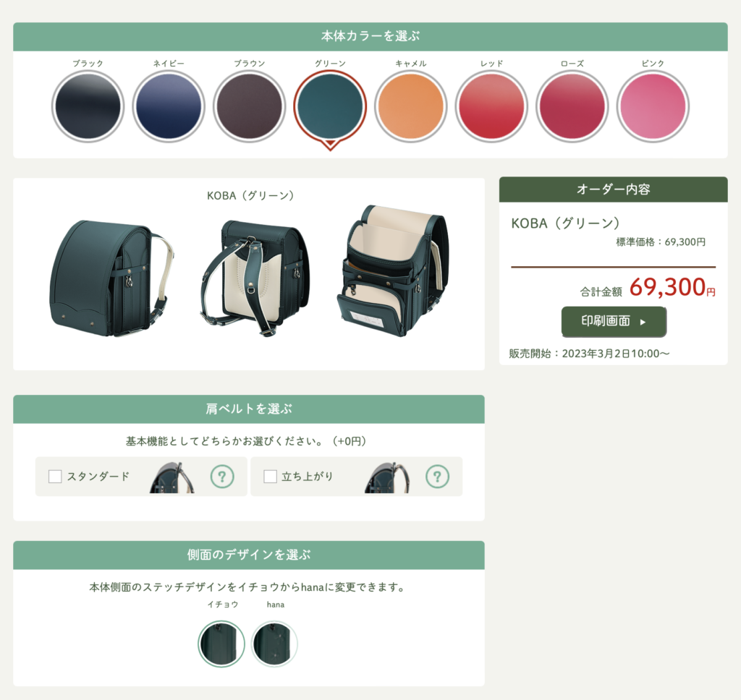The height and width of the screenshot is (700, 741).
Task: Choose the ネイビー body color
Action: tap(169, 106)
